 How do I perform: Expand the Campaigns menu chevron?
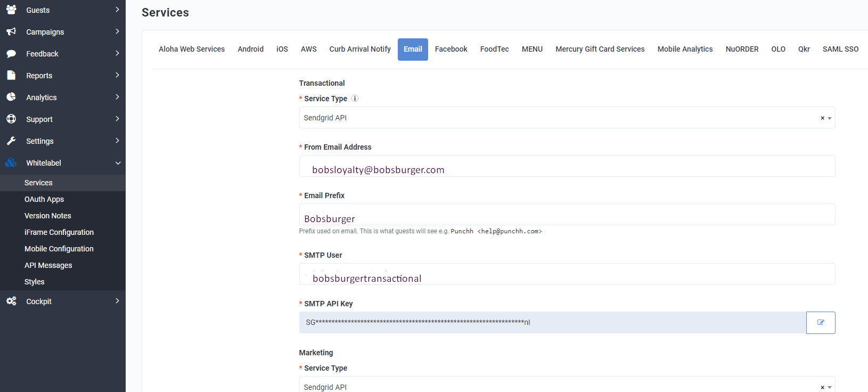[117, 31]
